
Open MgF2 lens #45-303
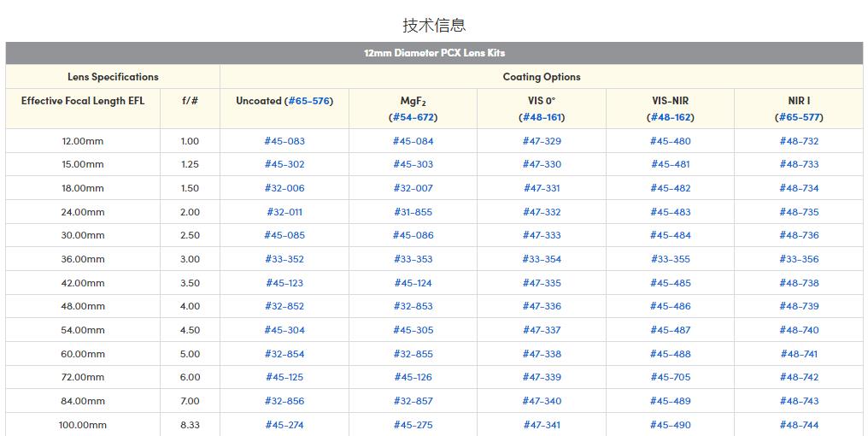(413, 164)
